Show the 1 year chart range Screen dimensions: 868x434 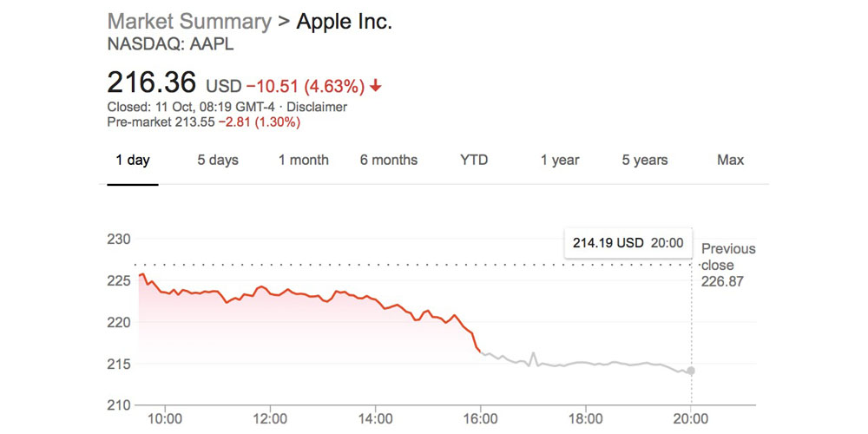coord(560,161)
